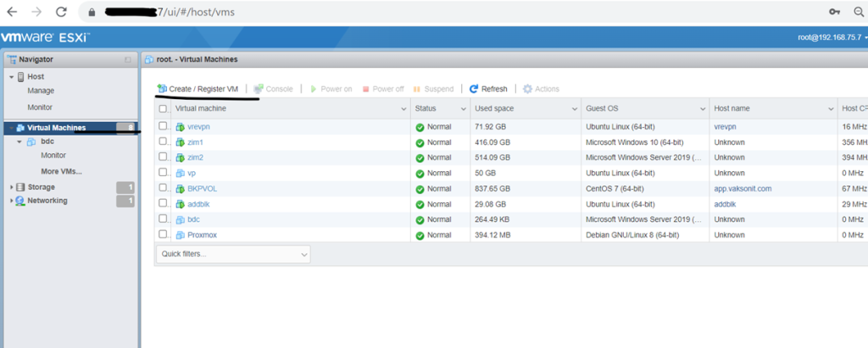Check the select-all checkbox in table header
The width and height of the screenshot is (868, 348).
[164, 109]
